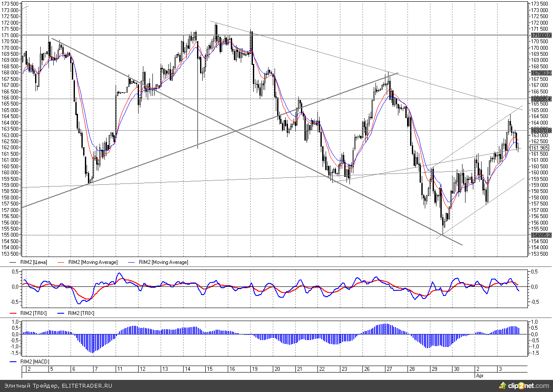Click the Apr month label on timeline

(x=480, y=375)
